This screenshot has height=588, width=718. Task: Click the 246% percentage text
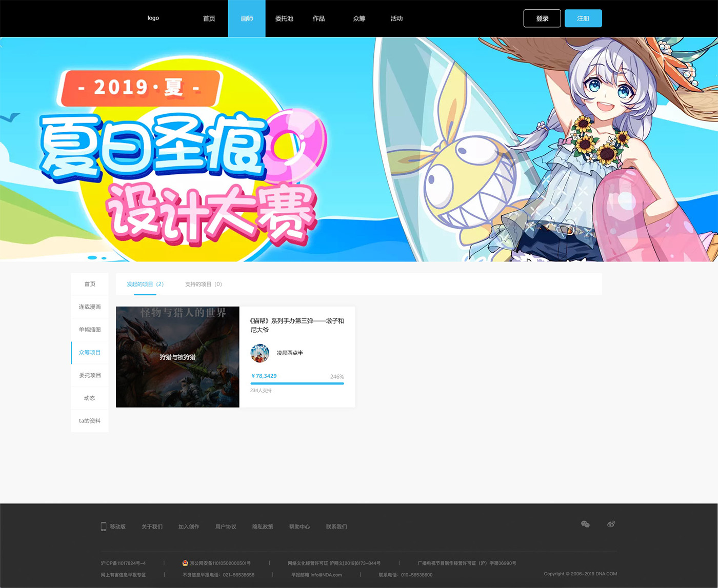[x=337, y=376]
